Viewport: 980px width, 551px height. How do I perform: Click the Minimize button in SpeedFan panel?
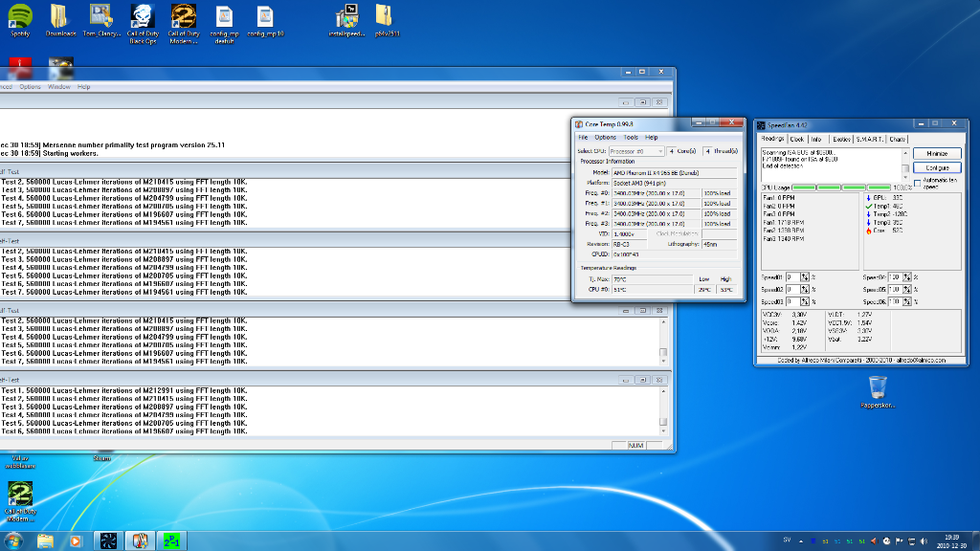pos(937,153)
